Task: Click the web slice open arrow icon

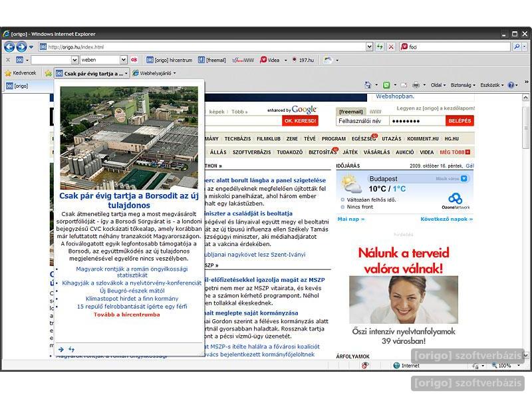Action: (x=61, y=349)
